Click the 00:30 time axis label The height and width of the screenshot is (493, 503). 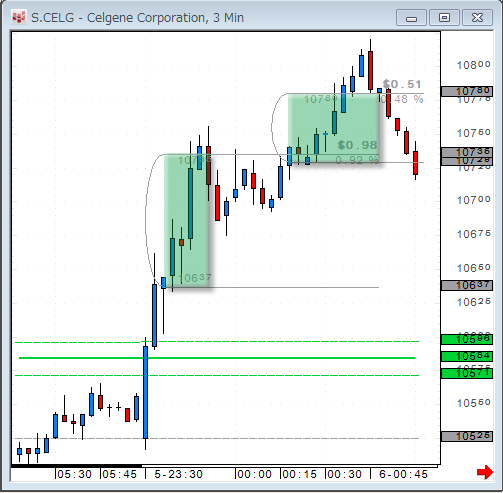point(344,474)
